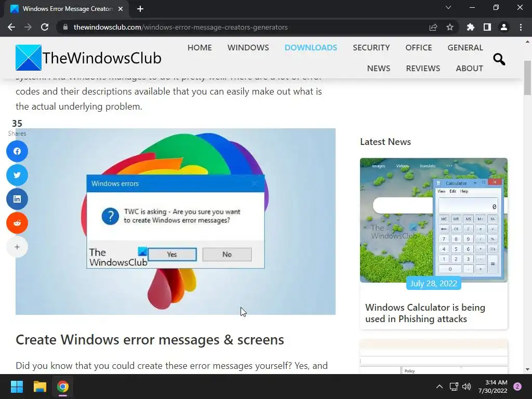Open the Extensions puzzle icon

[471, 27]
